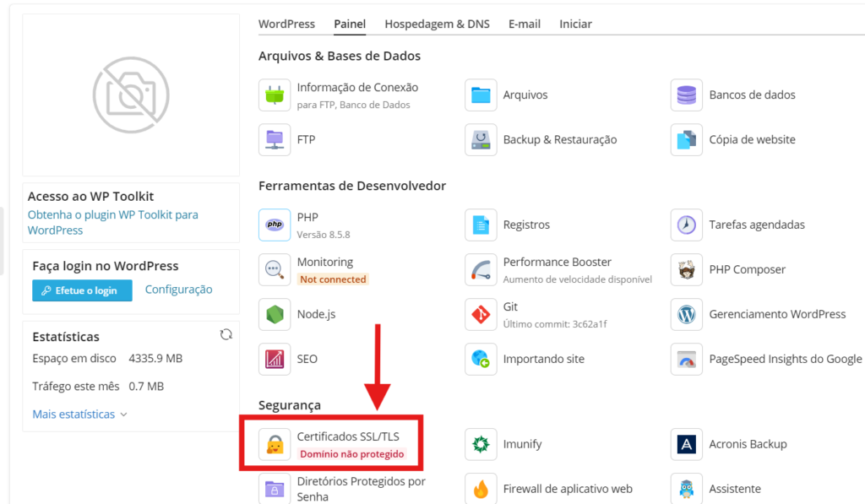
Task: Click the Acronis Backup label
Action: (x=748, y=444)
